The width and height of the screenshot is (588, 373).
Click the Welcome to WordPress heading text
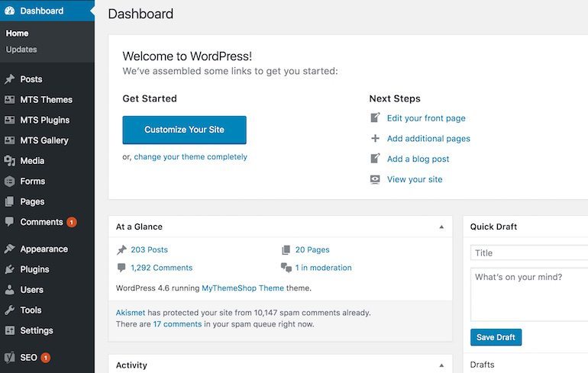coord(187,56)
